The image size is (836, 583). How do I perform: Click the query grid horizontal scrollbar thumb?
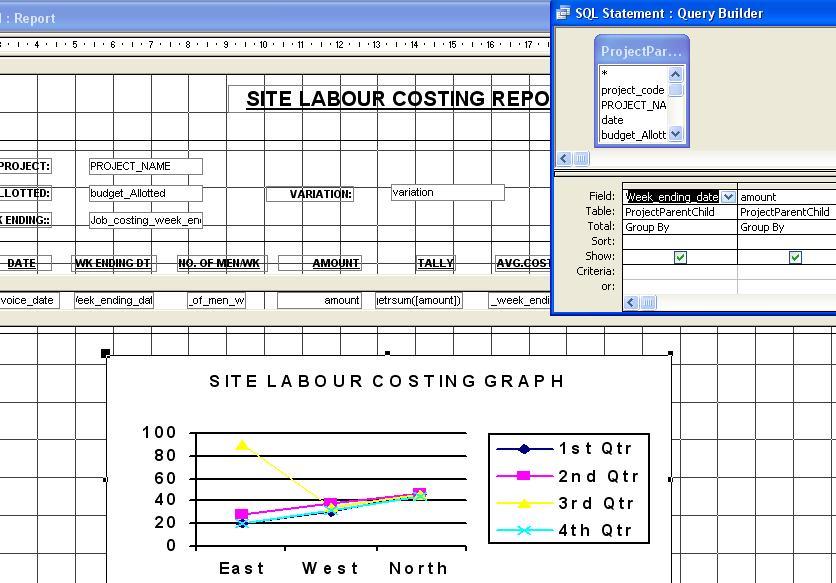648,302
